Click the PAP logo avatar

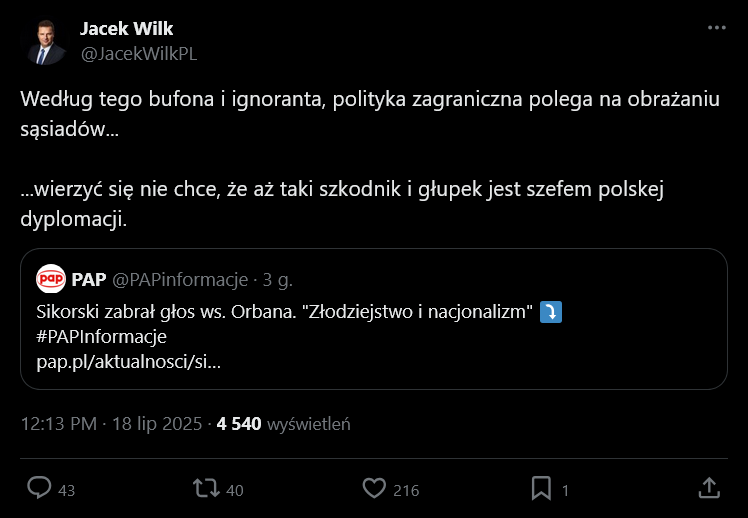(51, 278)
